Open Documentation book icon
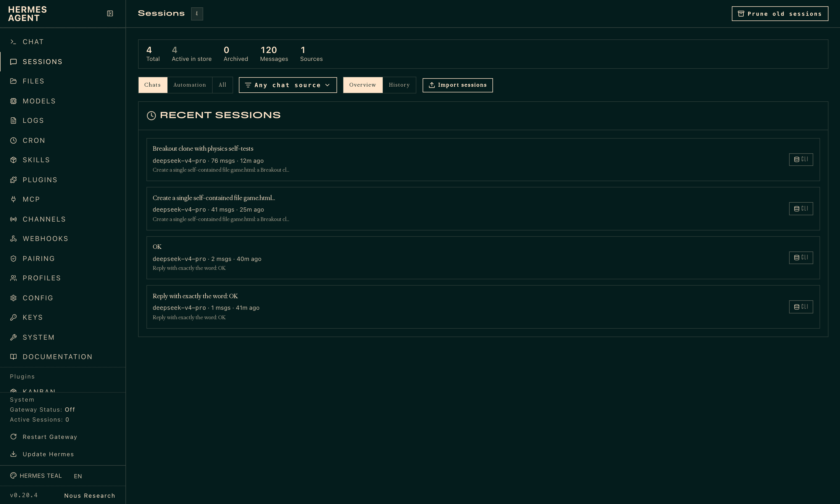Screen dimensions: 840x504 (x=13, y=357)
